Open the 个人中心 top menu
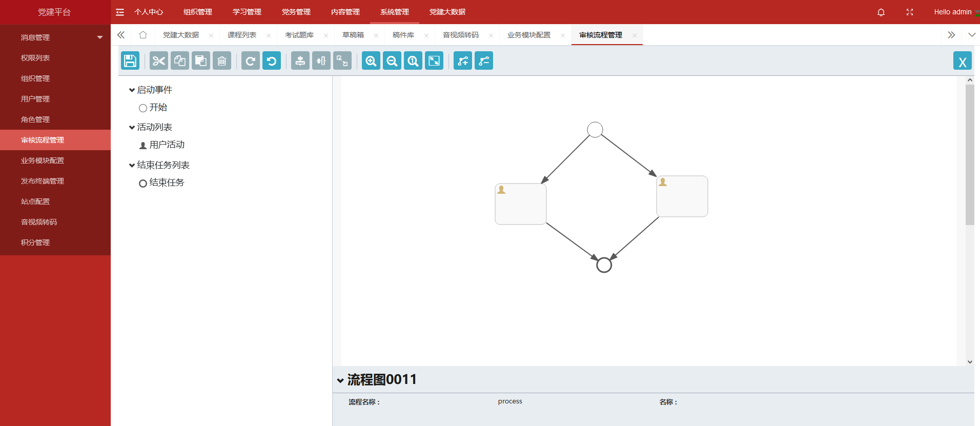 point(149,12)
